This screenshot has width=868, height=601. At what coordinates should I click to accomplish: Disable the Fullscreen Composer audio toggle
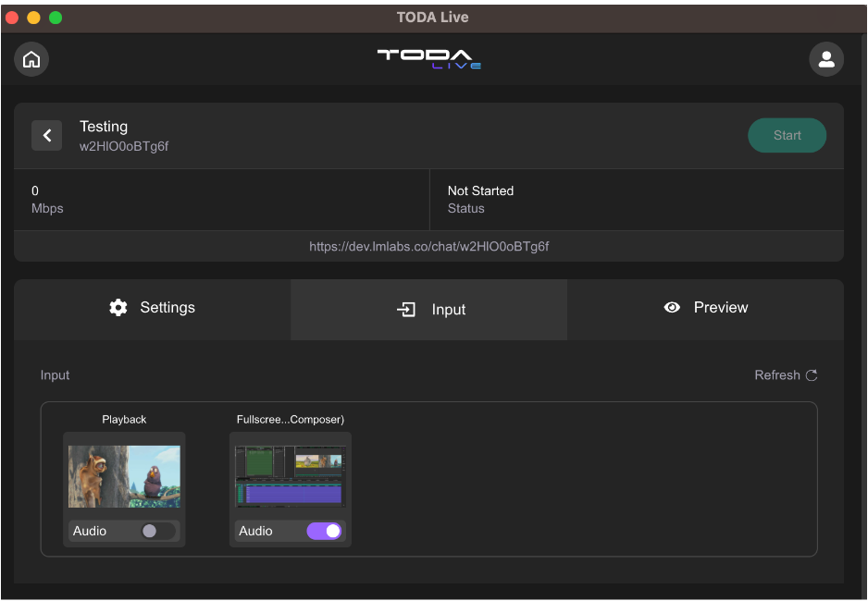pyautogui.click(x=325, y=531)
